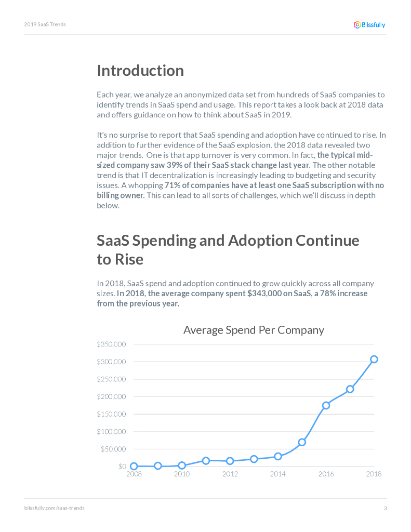Select the 2017 data point marker
This screenshot has width=411, height=532.
click(350, 389)
